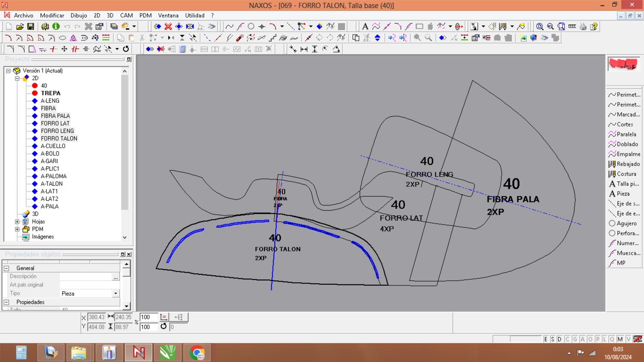Open the pencils tool dropdown arrow
644x362 pixels.
(x=512, y=27)
